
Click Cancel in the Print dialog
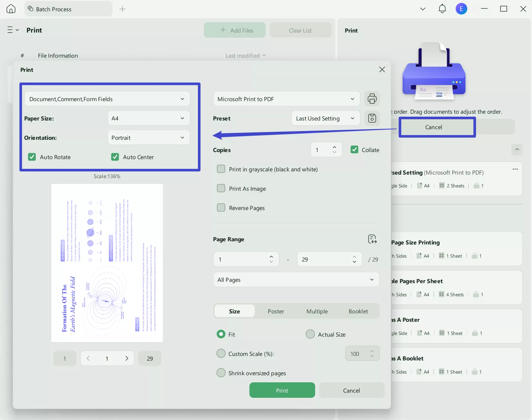coord(352,390)
